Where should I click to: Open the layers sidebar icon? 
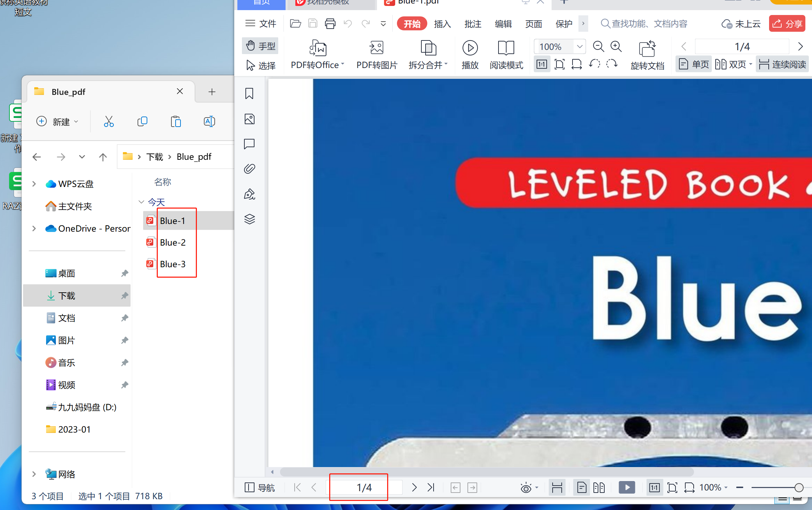coord(249,219)
